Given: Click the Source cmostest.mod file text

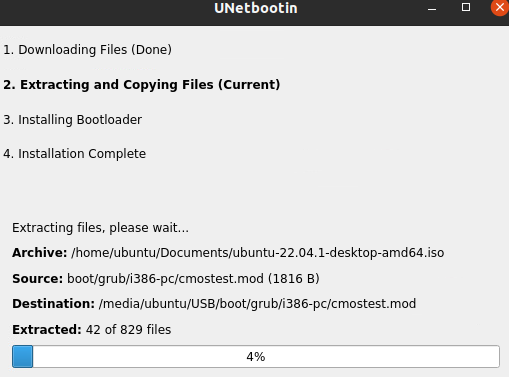Looking at the screenshot, I should coord(193,278).
